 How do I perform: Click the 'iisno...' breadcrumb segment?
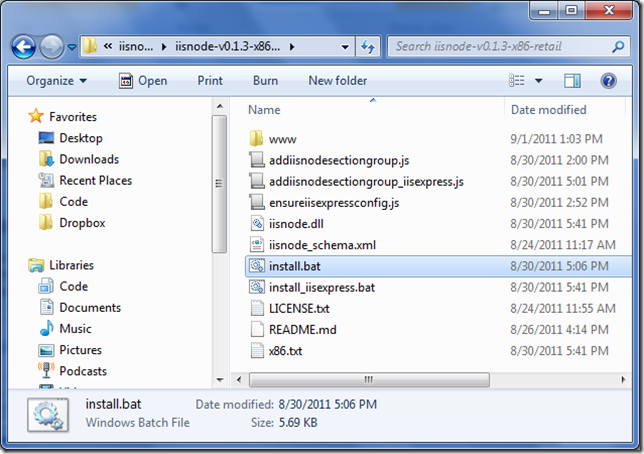[136, 46]
